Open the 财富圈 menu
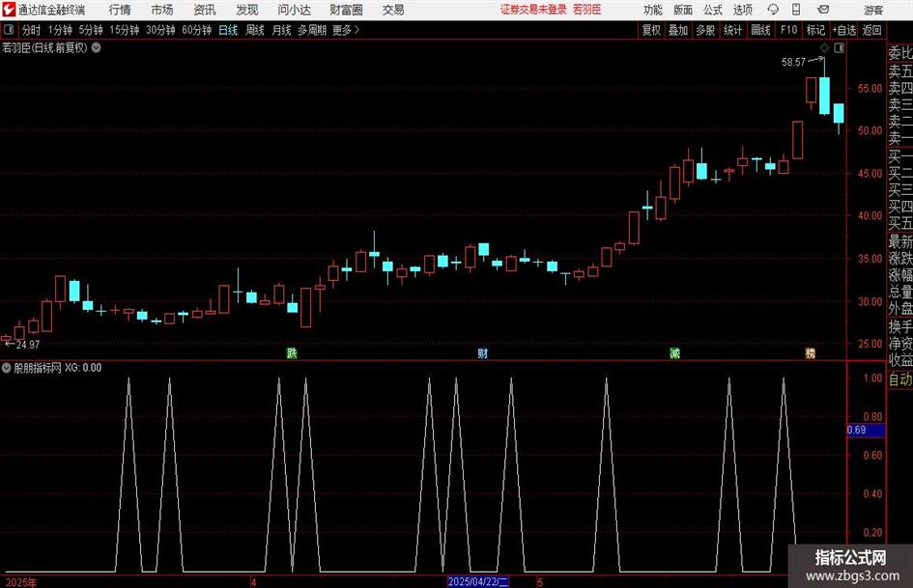The width and height of the screenshot is (913, 588). (346, 10)
